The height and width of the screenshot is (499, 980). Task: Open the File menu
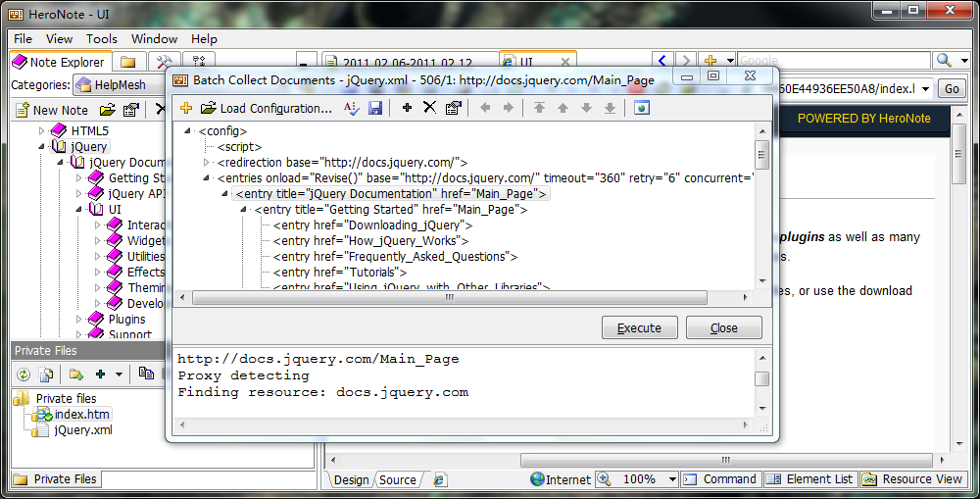[24, 39]
